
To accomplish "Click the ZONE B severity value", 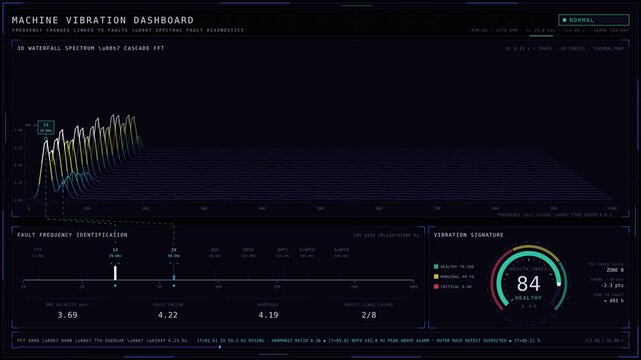I will (615, 270).
